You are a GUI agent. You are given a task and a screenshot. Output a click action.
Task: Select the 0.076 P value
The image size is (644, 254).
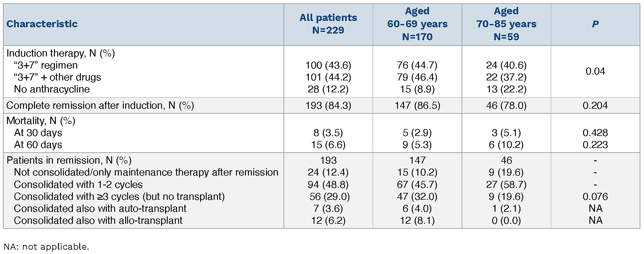click(x=595, y=197)
